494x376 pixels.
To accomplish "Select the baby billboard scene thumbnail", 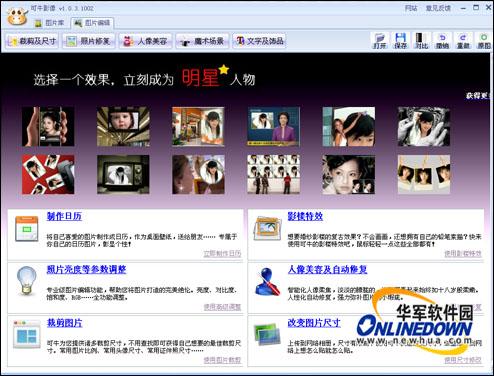I will [123, 127].
